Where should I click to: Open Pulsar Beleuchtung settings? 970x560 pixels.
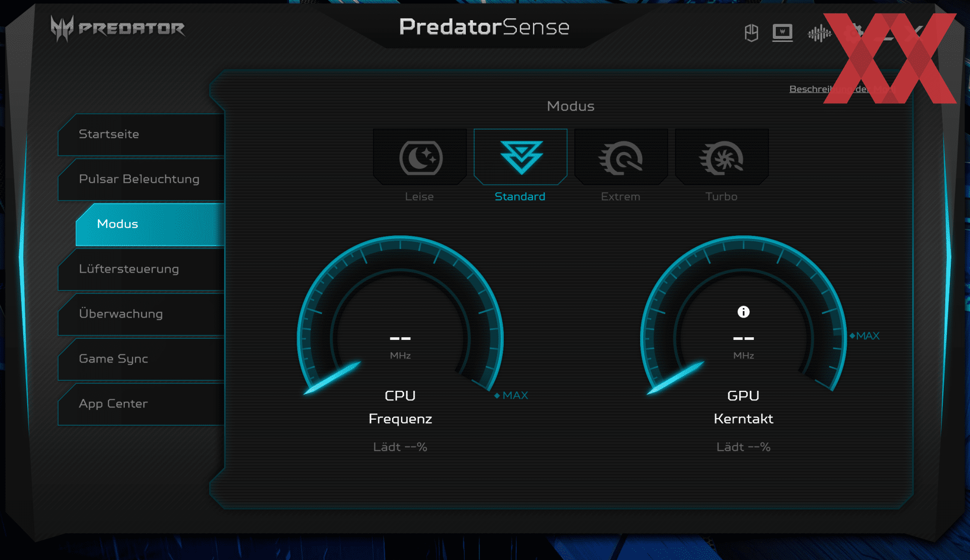pos(141,179)
